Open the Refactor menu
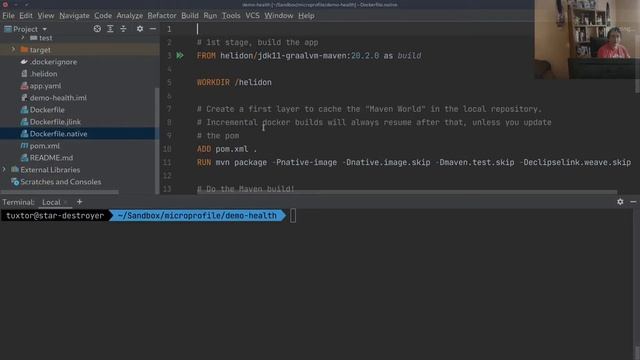This screenshot has width=640, height=360. point(162,16)
